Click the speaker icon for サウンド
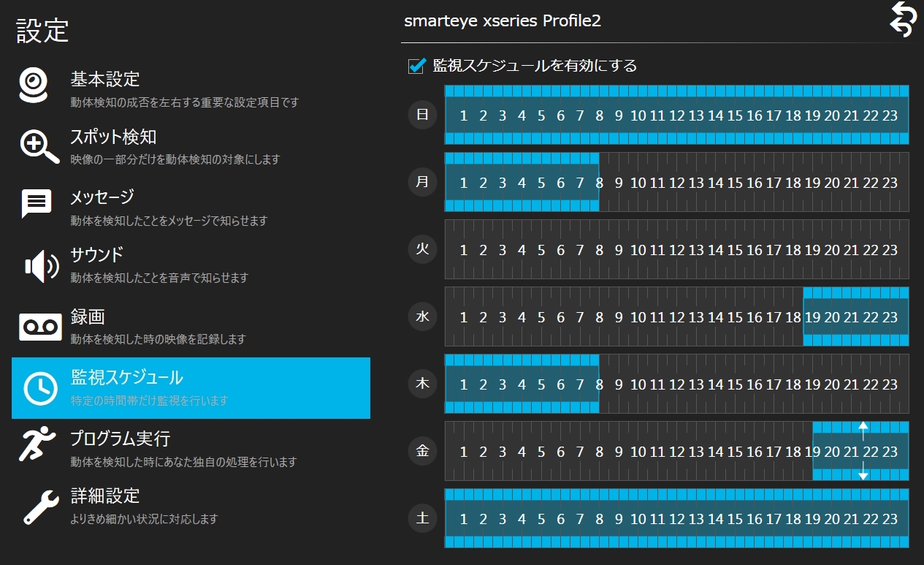The image size is (924, 565). point(41,266)
